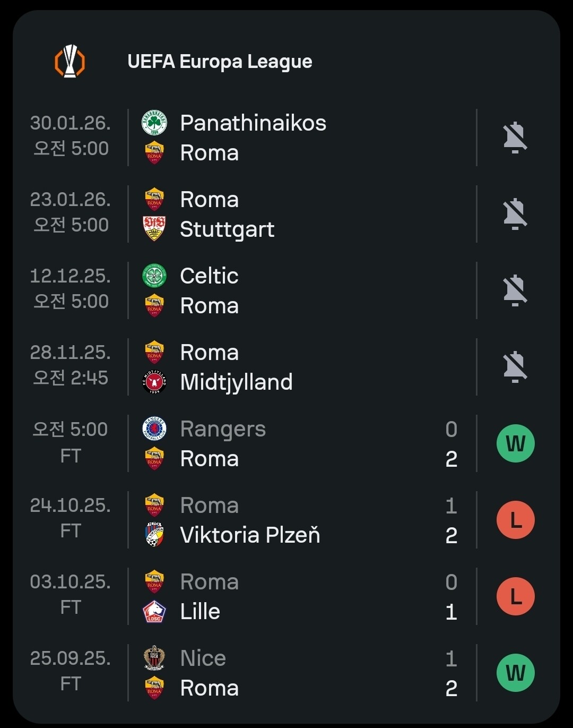Click the W result badge for Nice match
The width and height of the screenshot is (573, 728).
pyautogui.click(x=515, y=673)
